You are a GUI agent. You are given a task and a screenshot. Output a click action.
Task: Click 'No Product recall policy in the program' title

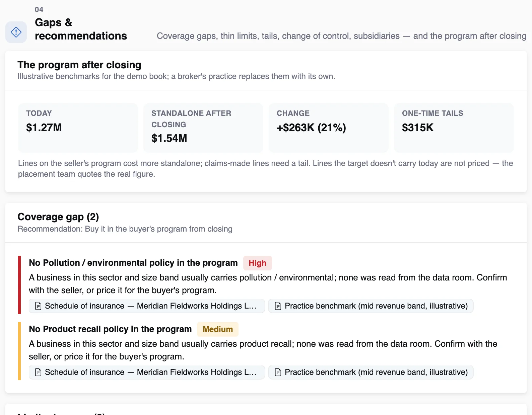[x=110, y=329]
